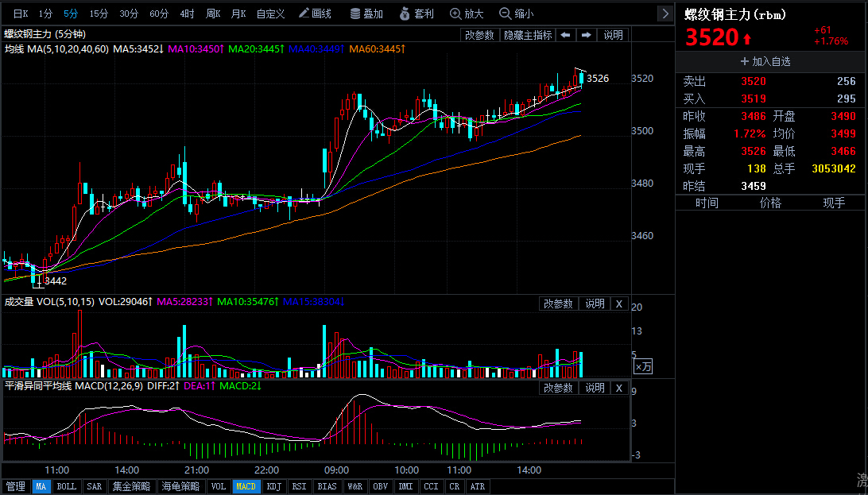Screen dimensions: 868x495
Task: Expand the panel using the top-right chevron
Action: pos(665,14)
